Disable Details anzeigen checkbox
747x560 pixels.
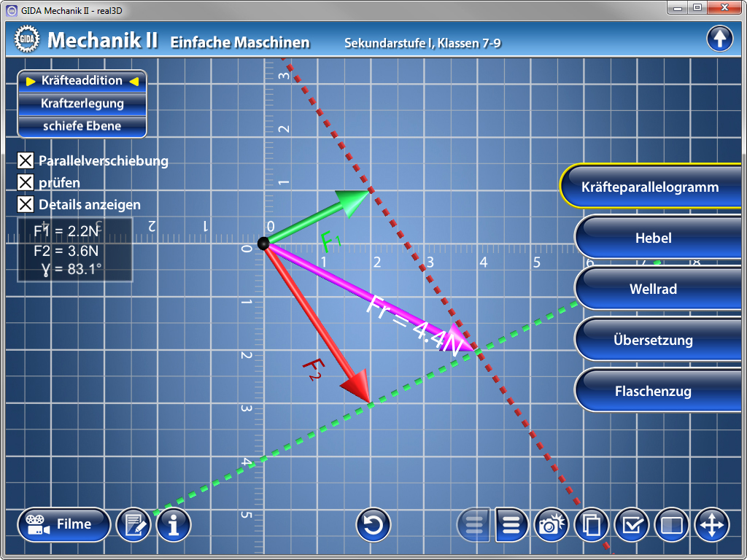26,205
